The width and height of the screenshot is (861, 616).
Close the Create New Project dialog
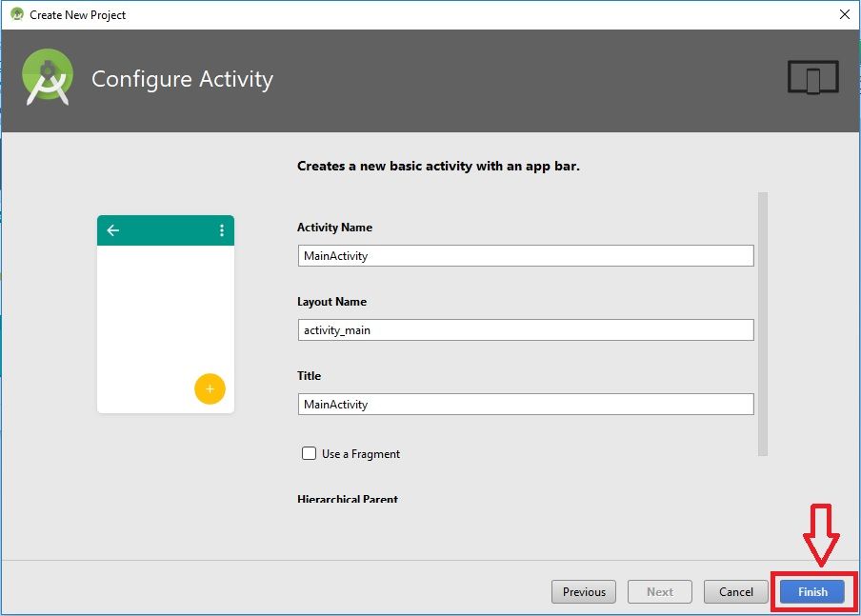coord(845,14)
